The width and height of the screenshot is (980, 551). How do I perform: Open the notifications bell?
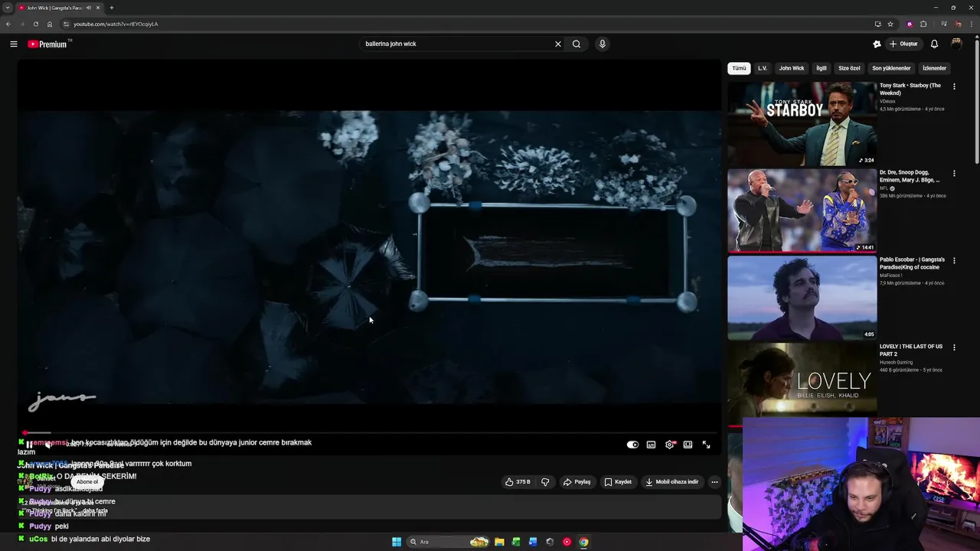pyautogui.click(x=934, y=44)
